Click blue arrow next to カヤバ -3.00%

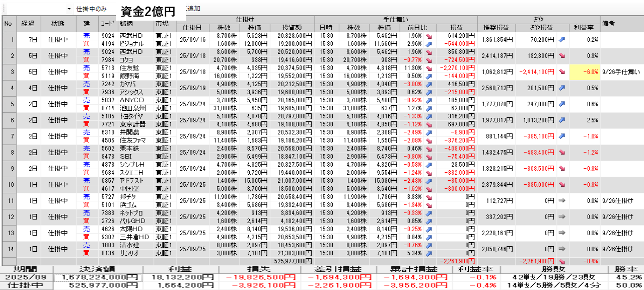(429, 84)
